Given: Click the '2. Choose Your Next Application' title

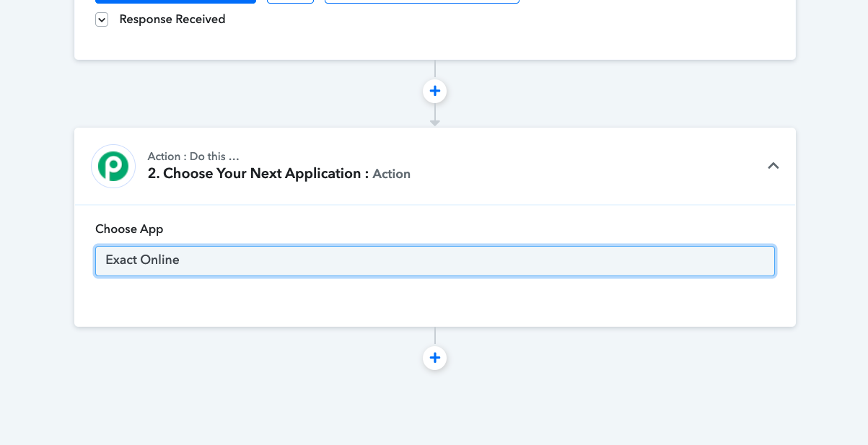Looking at the screenshot, I should 258,174.
